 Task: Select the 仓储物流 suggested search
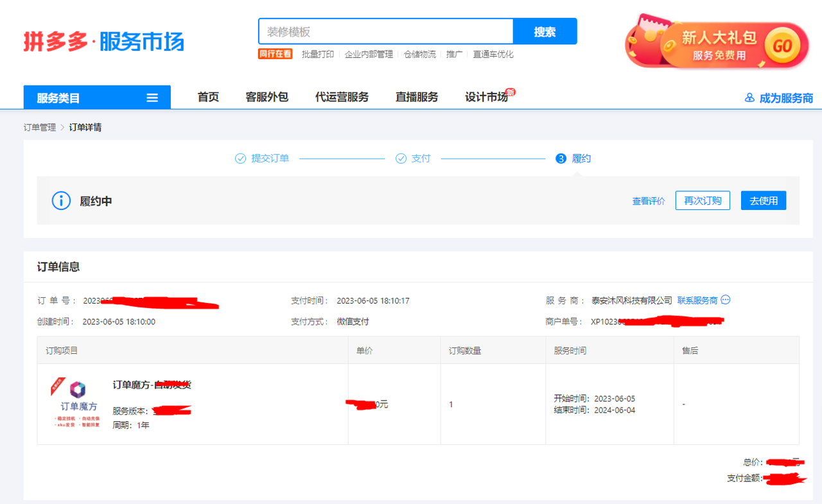click(x=420, y=55)
